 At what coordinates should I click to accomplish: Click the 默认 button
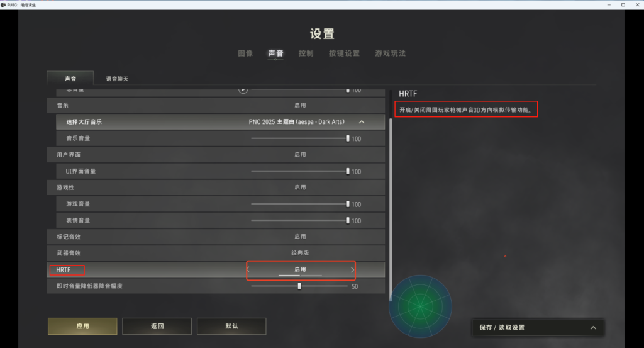(231, 326)
